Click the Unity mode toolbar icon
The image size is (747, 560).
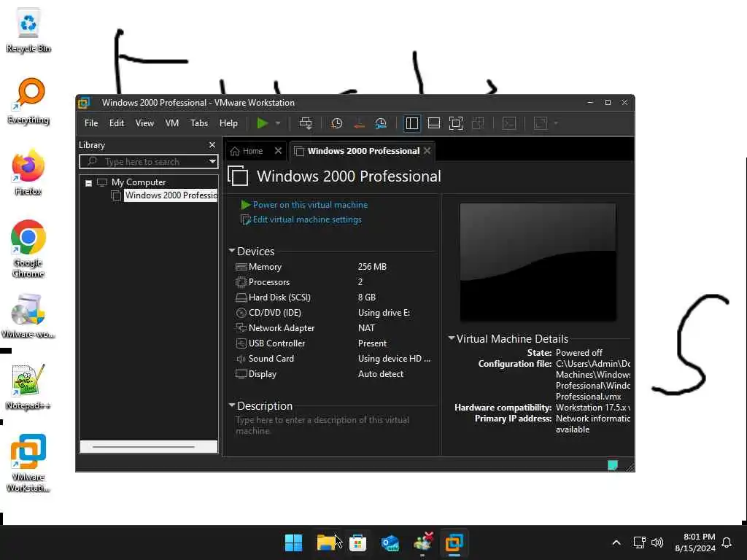point(478,123)
